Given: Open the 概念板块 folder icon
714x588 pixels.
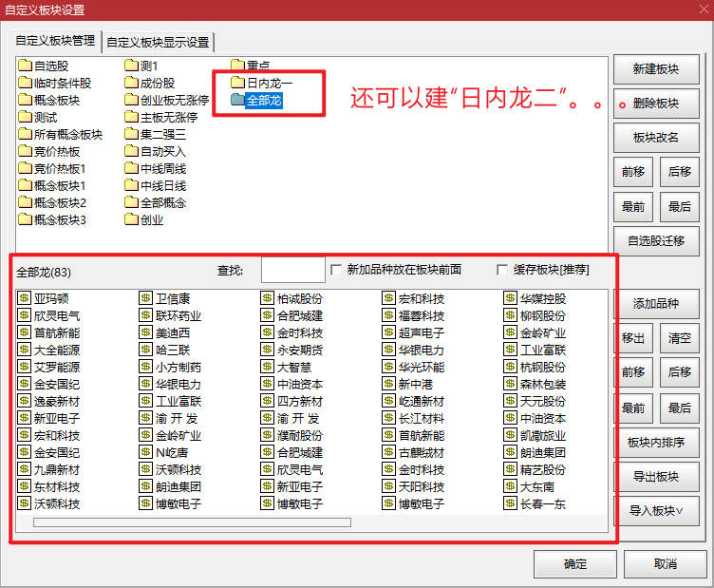Looking at the screenshot, I should click(x=26, y=100).
